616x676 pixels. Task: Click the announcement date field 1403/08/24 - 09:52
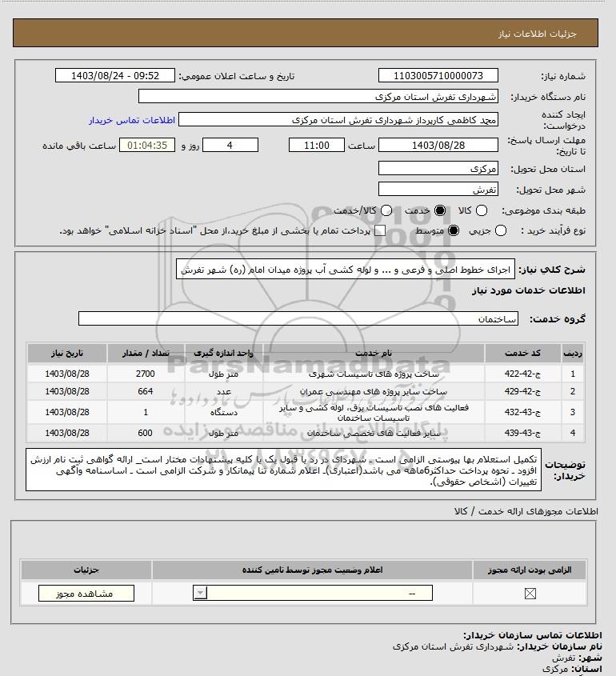click(x=115, y=75)
